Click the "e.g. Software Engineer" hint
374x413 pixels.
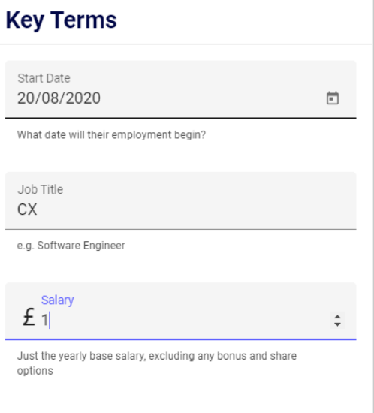[71, 245]
